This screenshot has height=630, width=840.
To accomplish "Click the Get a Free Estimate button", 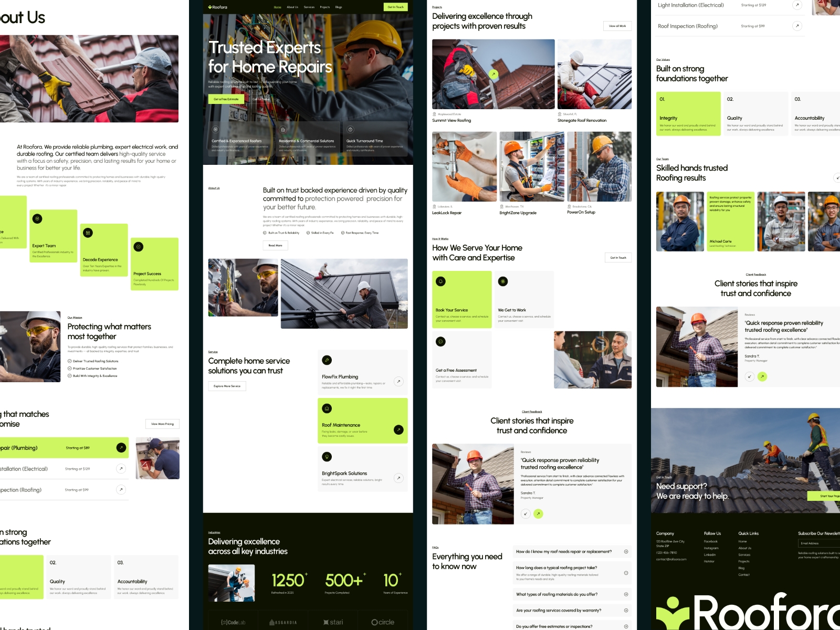I will coord(226,99).
